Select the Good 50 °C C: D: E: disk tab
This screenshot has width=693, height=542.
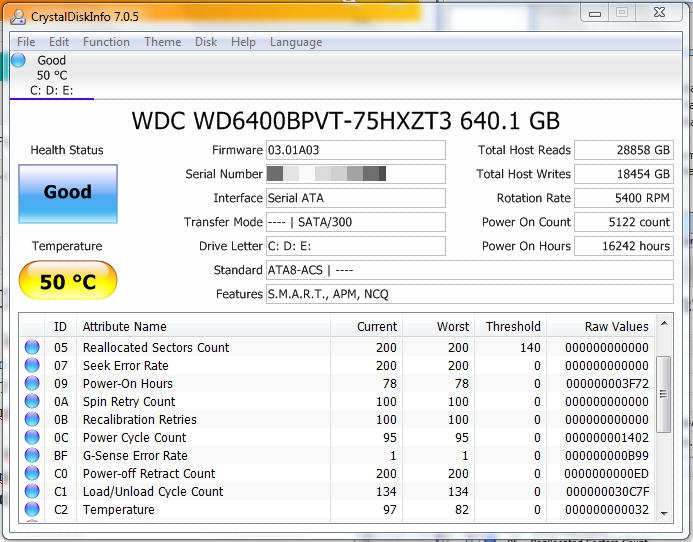click(x=52, y=75)
